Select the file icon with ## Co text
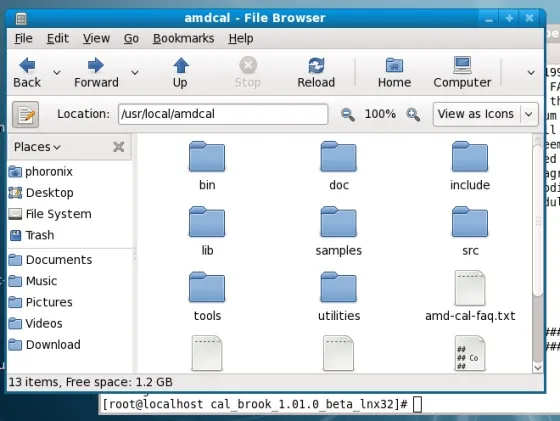560x421 pixels. click(x=470, y=353)
